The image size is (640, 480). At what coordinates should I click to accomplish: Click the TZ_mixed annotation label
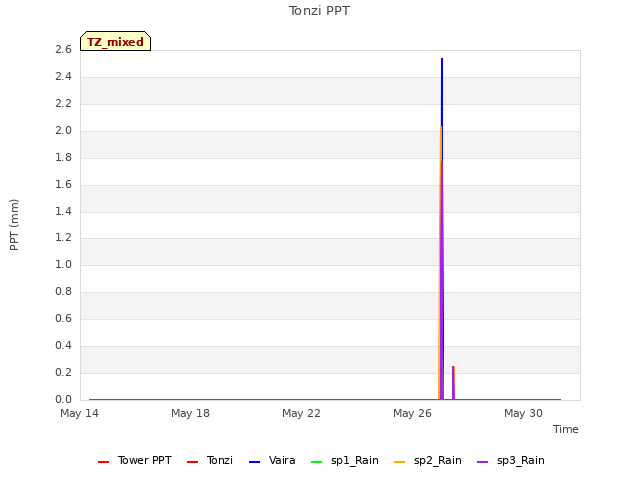116,41
